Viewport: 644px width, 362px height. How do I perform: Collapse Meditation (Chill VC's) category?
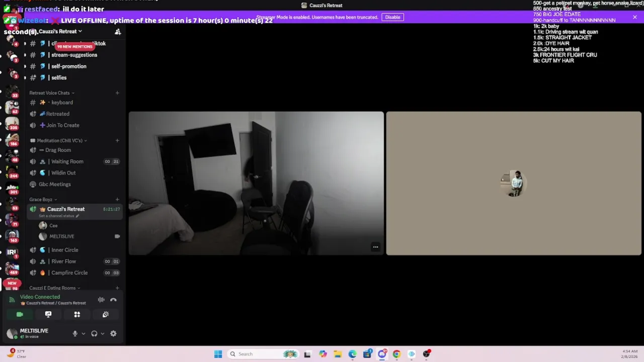pos(59,141)
